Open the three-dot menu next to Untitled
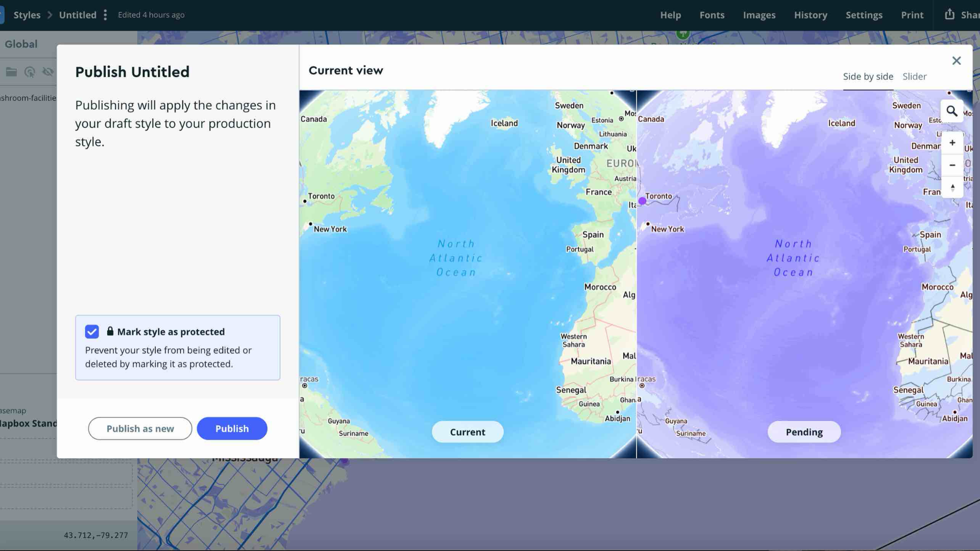Viewport: 980px width, 551px height. coord(105,15)
